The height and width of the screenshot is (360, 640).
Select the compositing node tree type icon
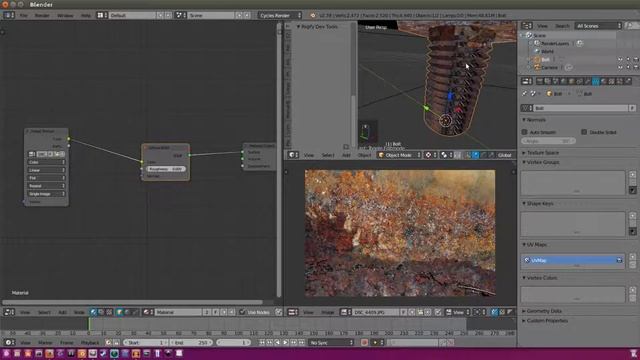[101, 312]
